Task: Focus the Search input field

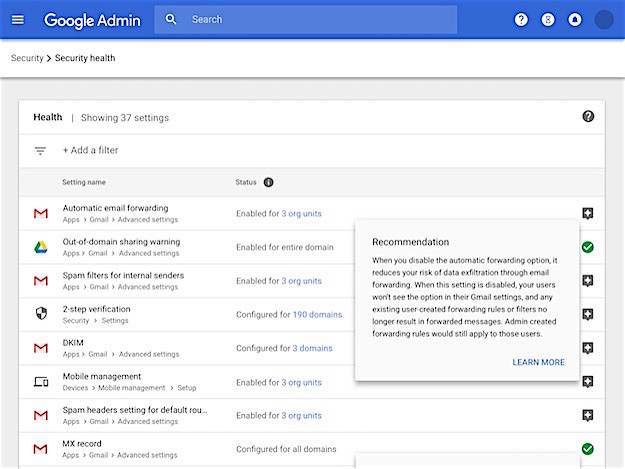Action: coord(305,20)
